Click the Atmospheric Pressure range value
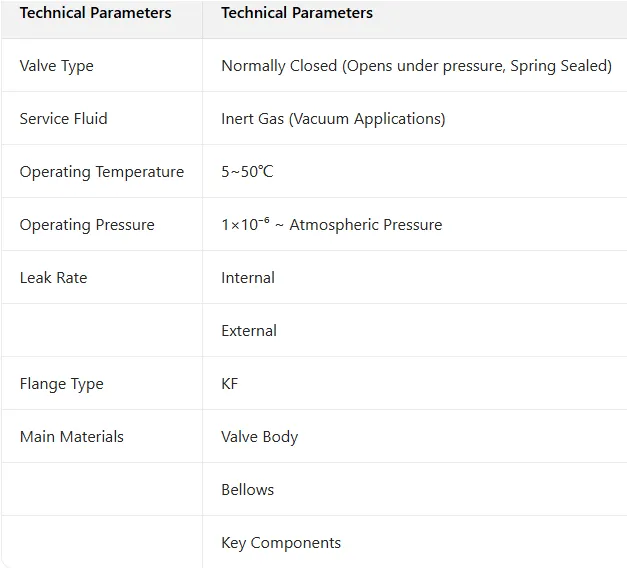The height and width of the screenshot is (568, 627). click(331, 225)
